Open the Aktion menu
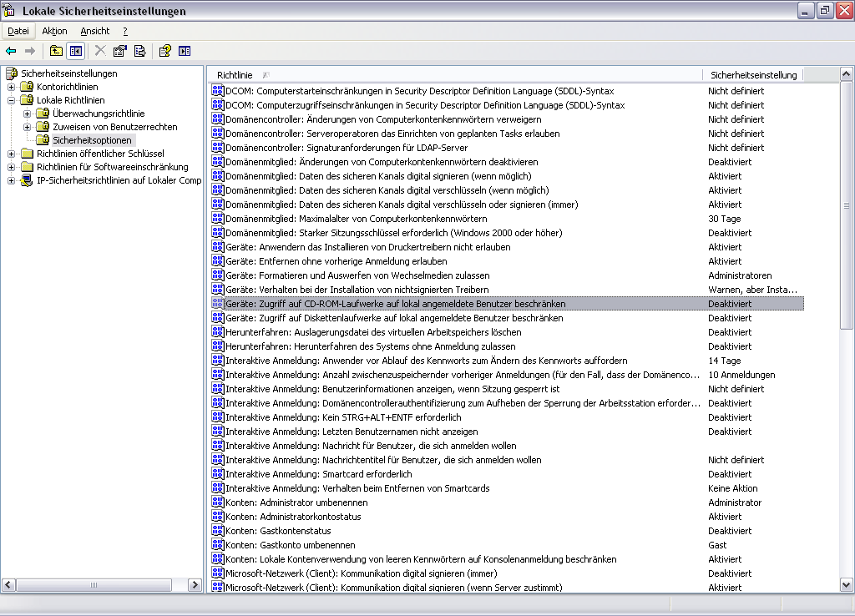 tap(54, 31)
